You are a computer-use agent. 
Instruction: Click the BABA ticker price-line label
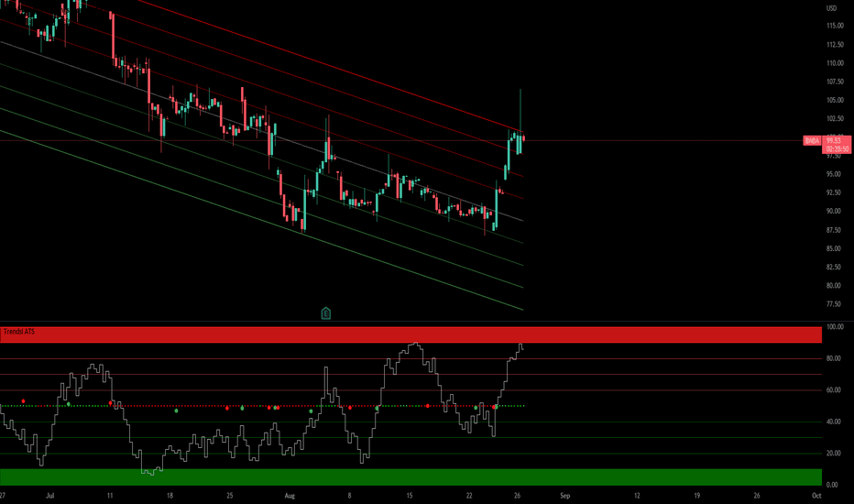(x=812, y=140)
